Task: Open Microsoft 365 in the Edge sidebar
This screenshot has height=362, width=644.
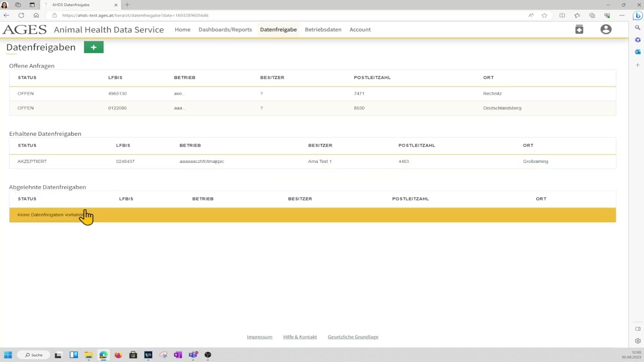Action: [x=637, y=40]
